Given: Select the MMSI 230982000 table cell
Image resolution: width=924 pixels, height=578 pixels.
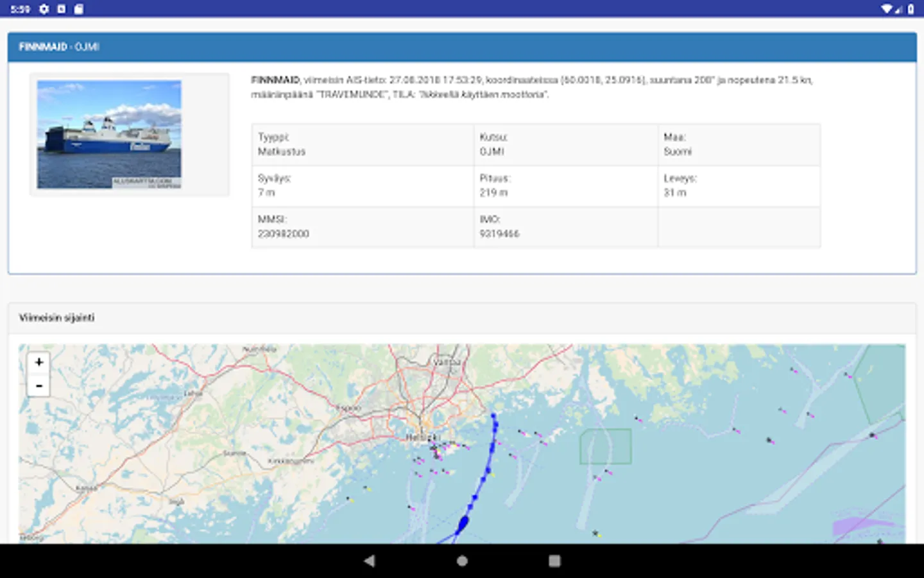Looking at the screenshot, I should tap(363, 227).
